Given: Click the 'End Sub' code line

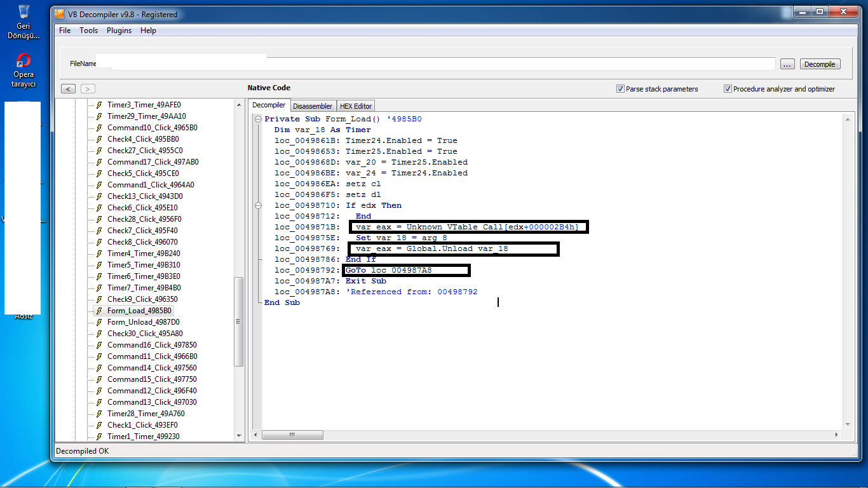Looking at the screenshot, I should click(282, 302).
